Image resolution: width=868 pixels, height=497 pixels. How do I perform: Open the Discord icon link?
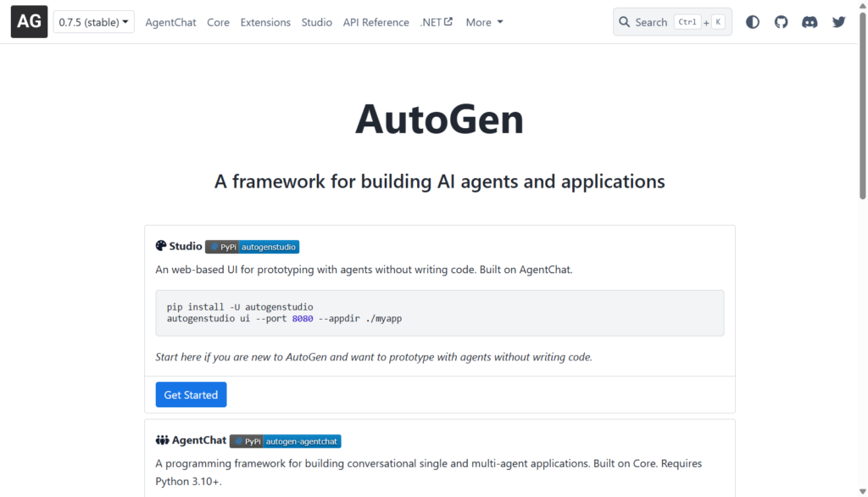[810, 22]
